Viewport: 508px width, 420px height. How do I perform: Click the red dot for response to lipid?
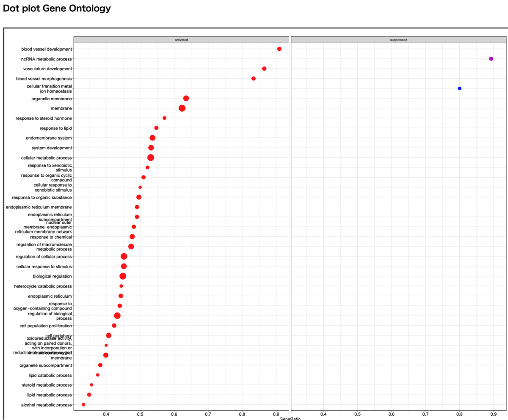[156, 128]
